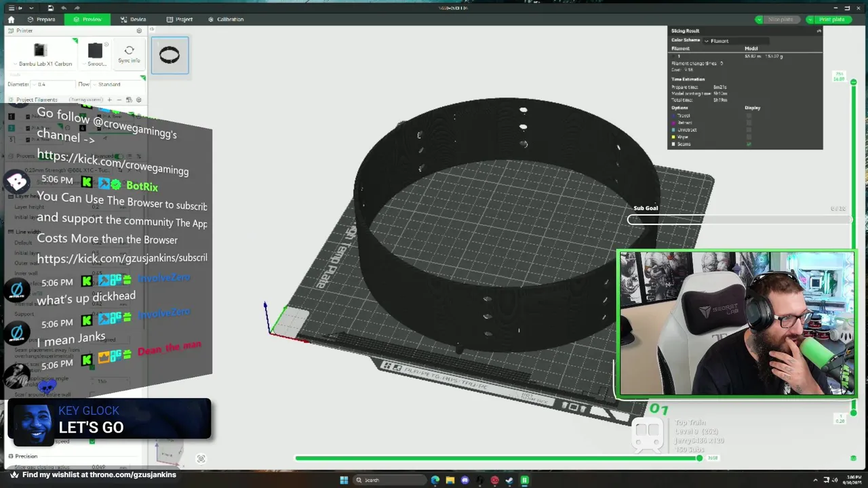Switch to the Calibration tab
Viewport: 868px width, 488px height.
[226, 20]
